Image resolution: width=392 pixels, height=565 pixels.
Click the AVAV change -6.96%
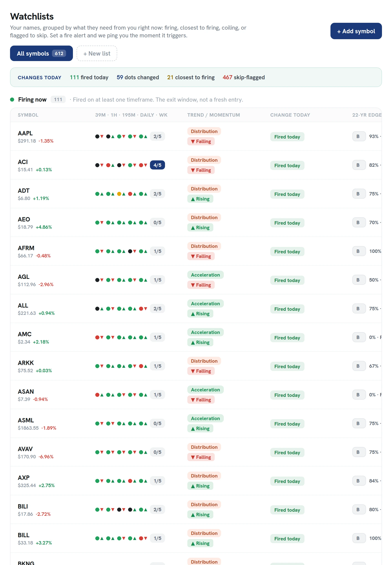pyautogui.click(x=46, y=457)
